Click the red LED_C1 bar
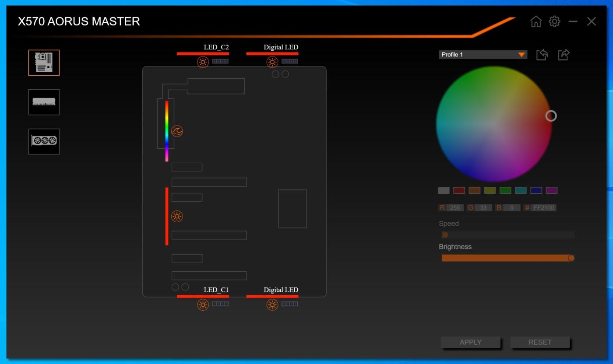The height and width of the screenshot is (364, 613). pyautogui.click(x=203, y=296)
